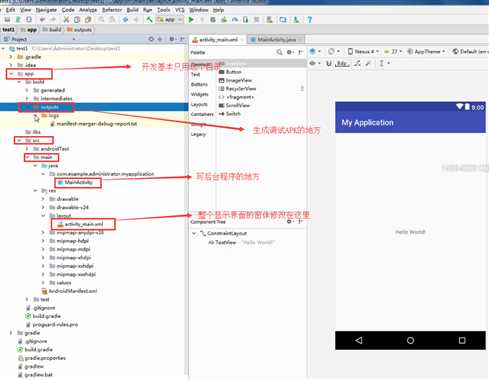The image size is (489, 380).
Task: Open Component Tree settings gear
Action: pos(290,222)
